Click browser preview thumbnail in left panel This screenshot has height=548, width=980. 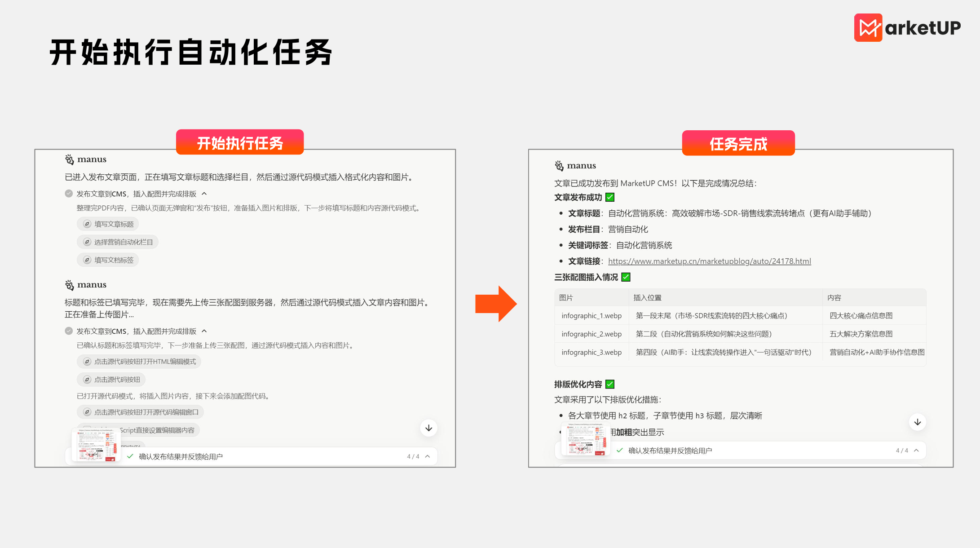tap(96, 445)
